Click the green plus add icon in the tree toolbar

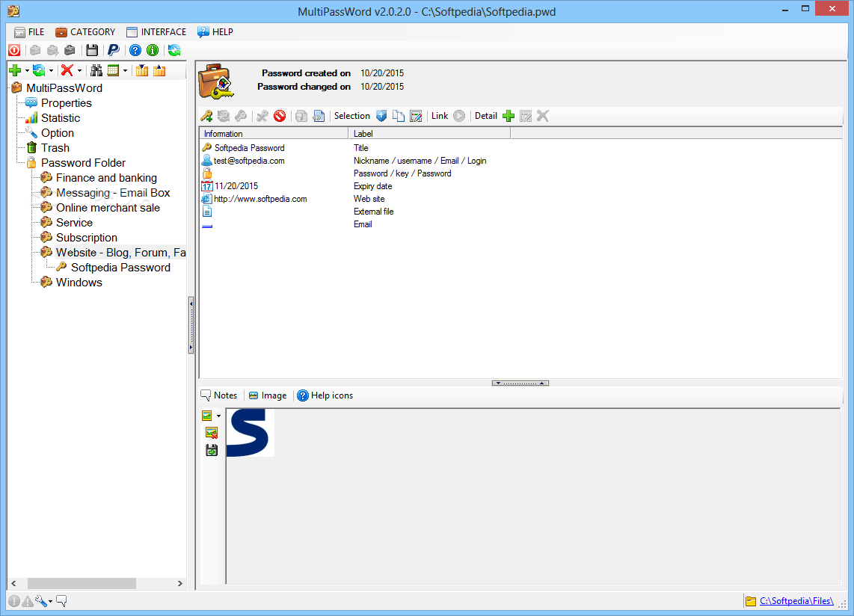click(15, 70)
